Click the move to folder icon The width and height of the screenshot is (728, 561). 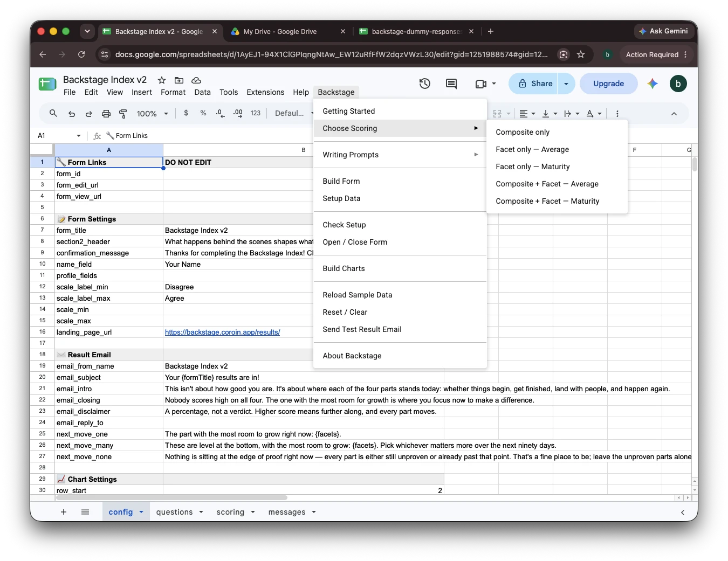179,80
